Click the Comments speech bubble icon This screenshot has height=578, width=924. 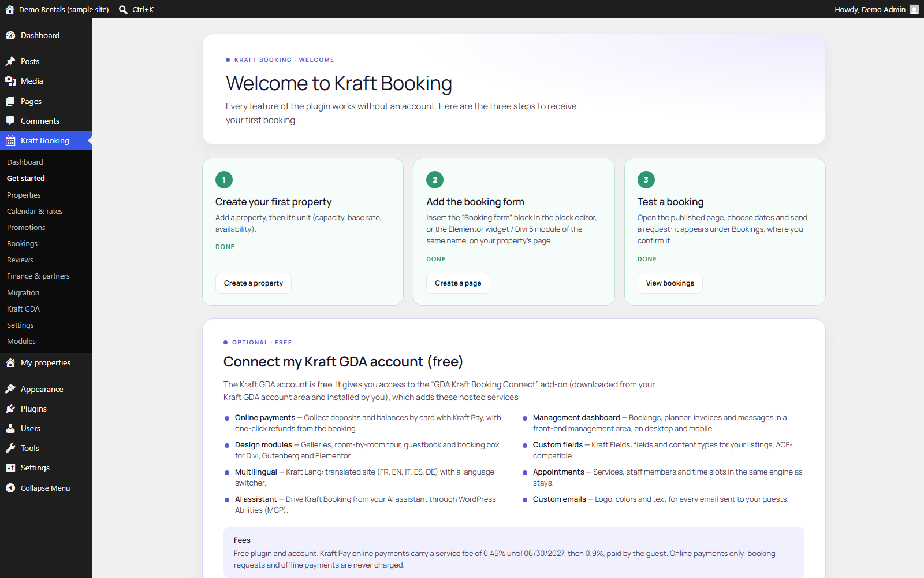pyautogui.click(x=10, y=121)
